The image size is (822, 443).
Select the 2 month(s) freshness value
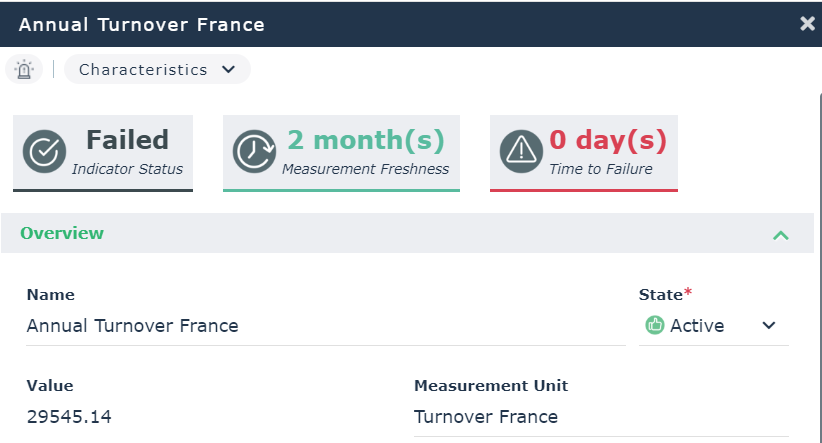click(366, 140)
